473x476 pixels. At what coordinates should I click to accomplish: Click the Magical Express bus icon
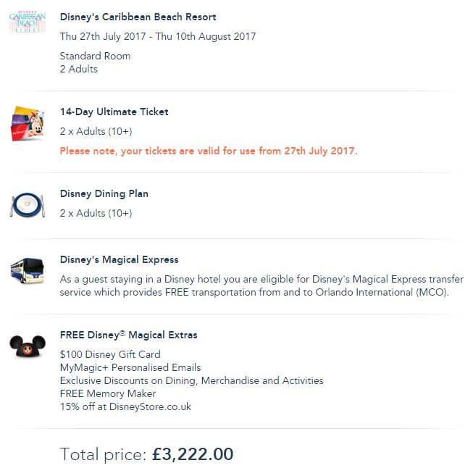click(x=28, y=272)
